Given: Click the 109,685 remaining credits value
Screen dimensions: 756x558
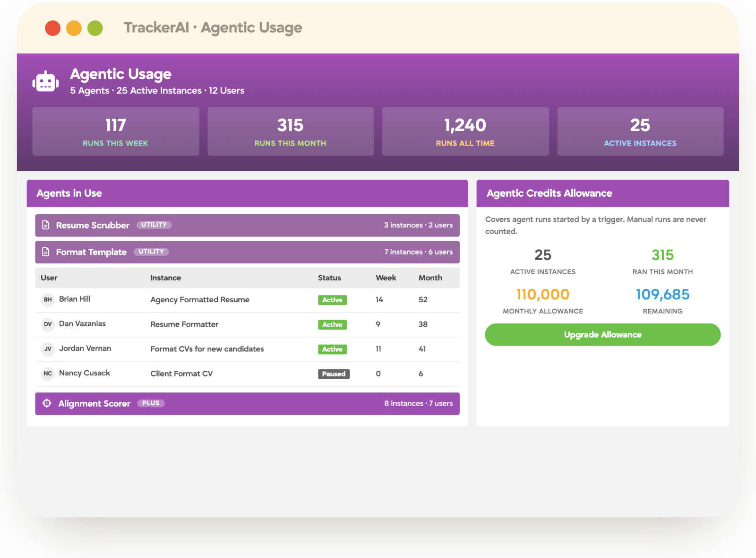Looking at the screenshot, I should coord(662,295).
